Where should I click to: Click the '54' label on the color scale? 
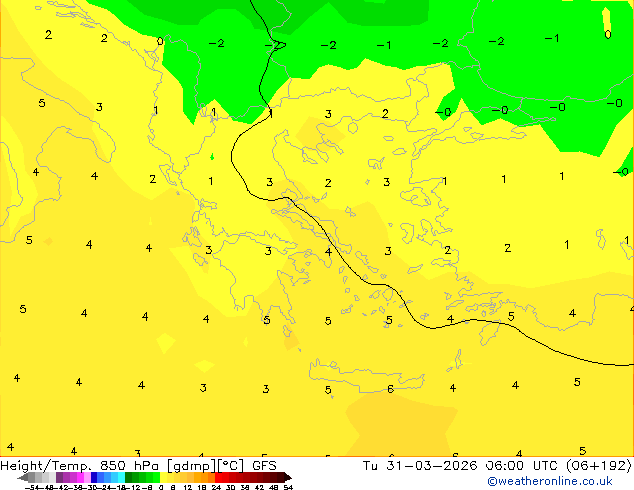(288, 487)
